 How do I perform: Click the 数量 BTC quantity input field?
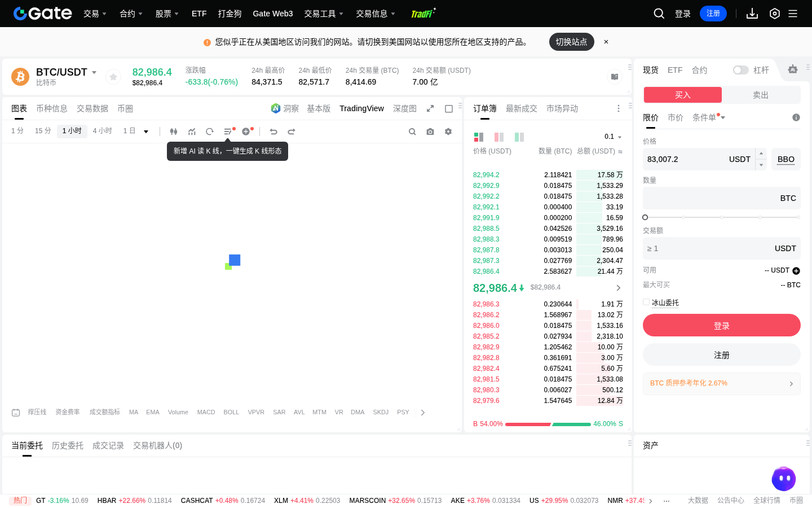tap(722, 198)
